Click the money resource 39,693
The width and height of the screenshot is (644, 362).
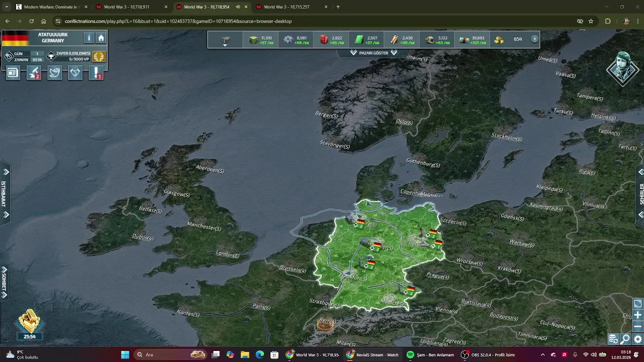472,40
